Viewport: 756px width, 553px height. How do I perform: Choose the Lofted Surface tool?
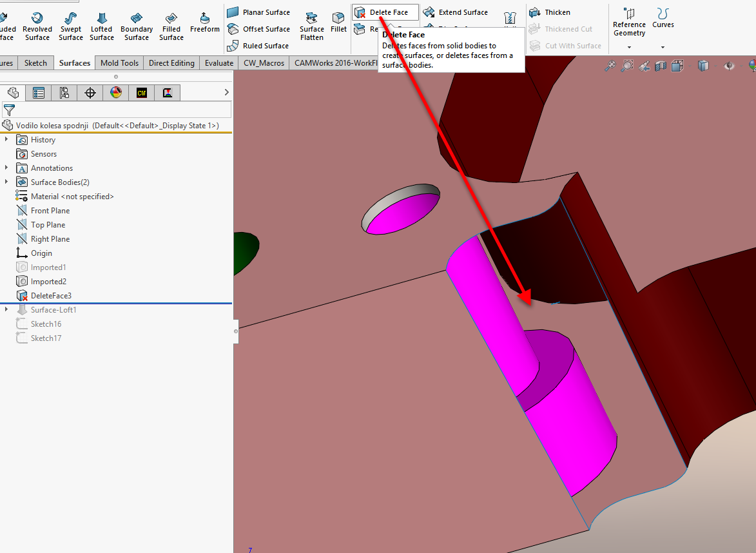[102, 26]
